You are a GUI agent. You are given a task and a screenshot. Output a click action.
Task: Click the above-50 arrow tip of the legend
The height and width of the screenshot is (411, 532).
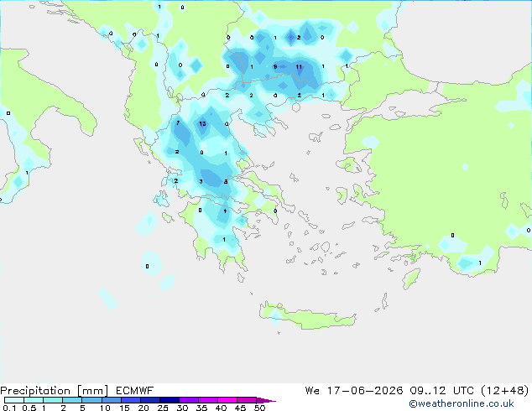pos(266,400)
